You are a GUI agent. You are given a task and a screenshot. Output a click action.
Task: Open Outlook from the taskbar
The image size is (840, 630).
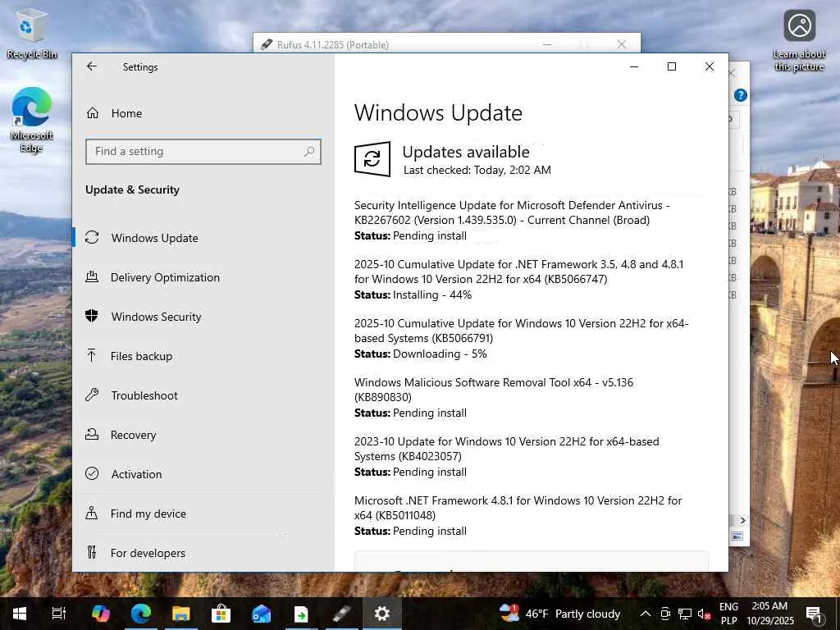[261, 614]
